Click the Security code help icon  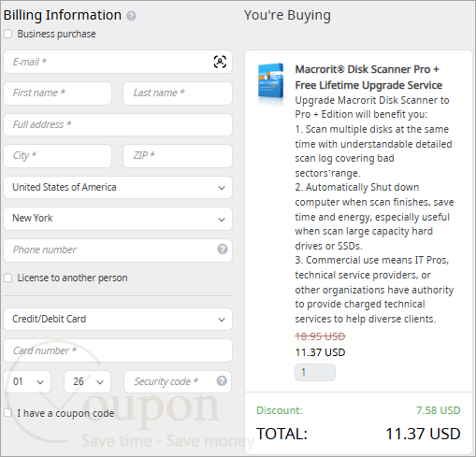pyautogui.click(x=222, y=380)
